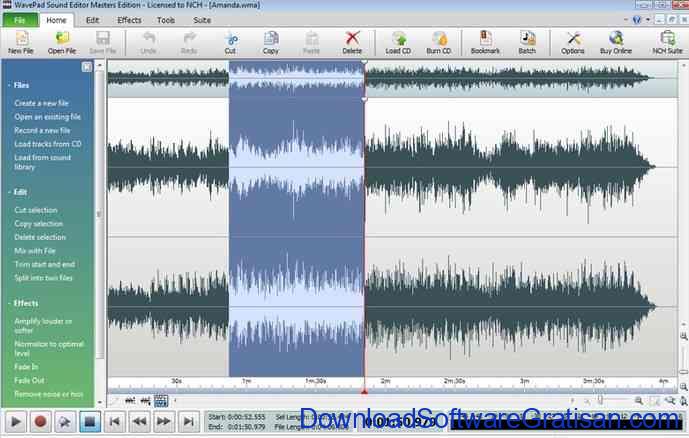Click the horizontal zoom slider handle
Screen dimensions: 689x438
[601, 400]
